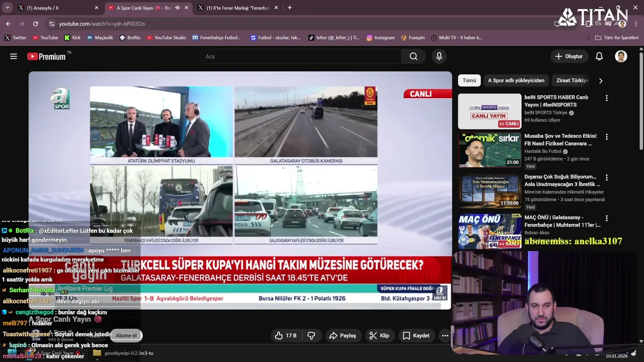Open the Foxepin bookmark
The width and height of the screenshot is (644, 362).
(413, 38)
